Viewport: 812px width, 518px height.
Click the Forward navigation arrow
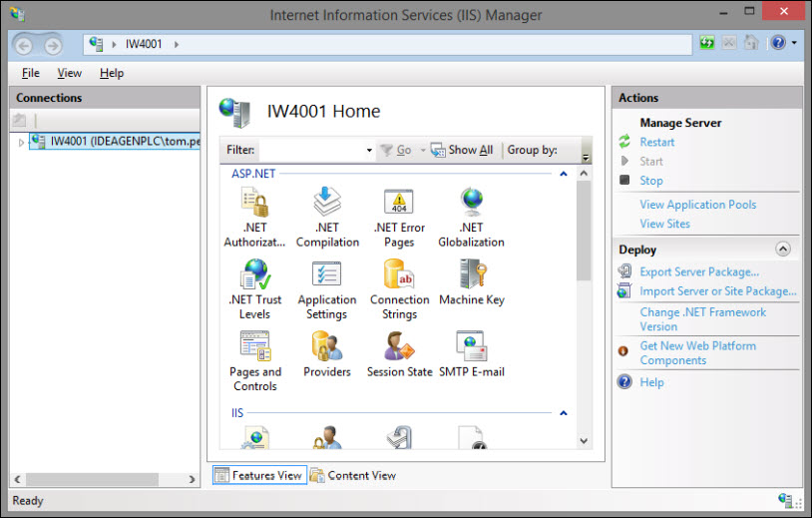tap(52, 46)
